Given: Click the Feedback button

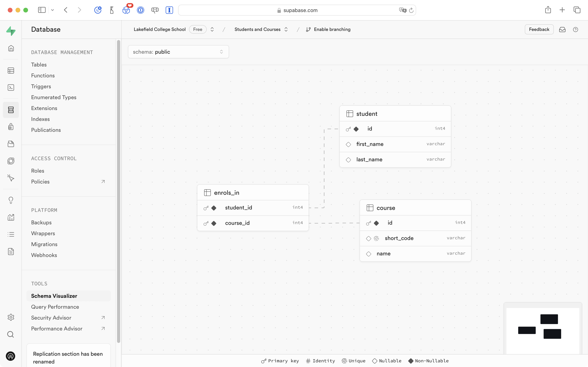Looking at the screenshot, I should click(539, 29).
